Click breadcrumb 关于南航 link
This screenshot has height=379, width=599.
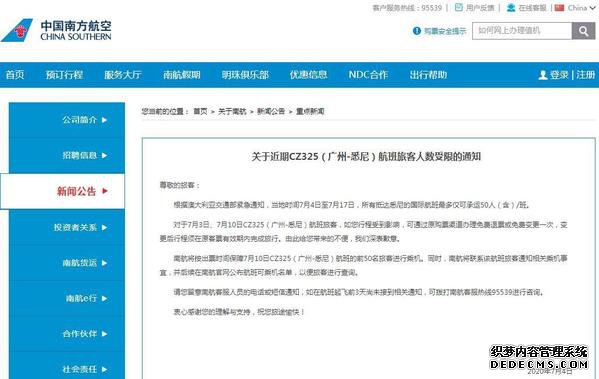point(232,111)
